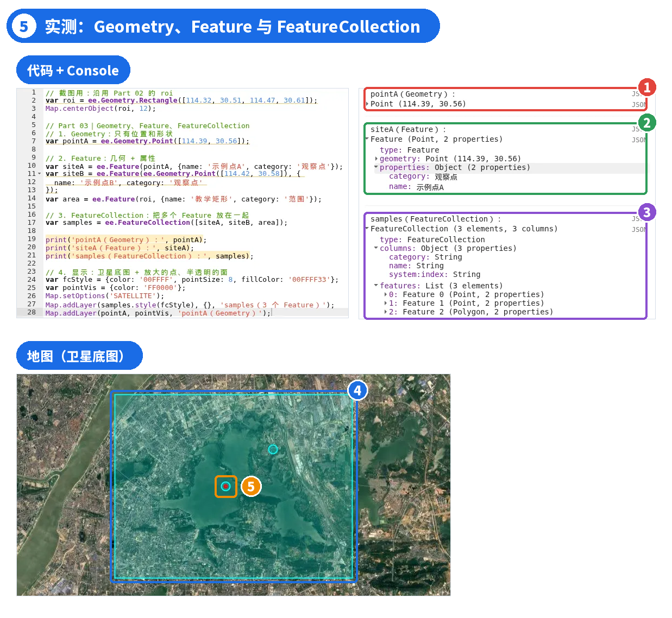This screenshot has width=672, height=618.
Task: Click 'category: 观察点' property row
Action: pos(423,176)
